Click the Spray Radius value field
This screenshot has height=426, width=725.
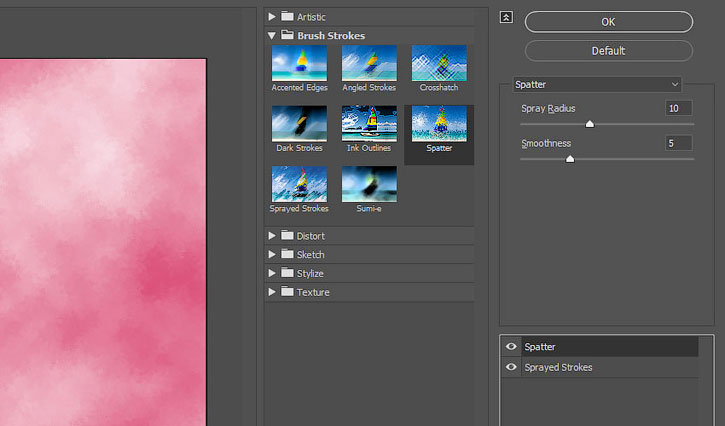click(x=678, y=108)
